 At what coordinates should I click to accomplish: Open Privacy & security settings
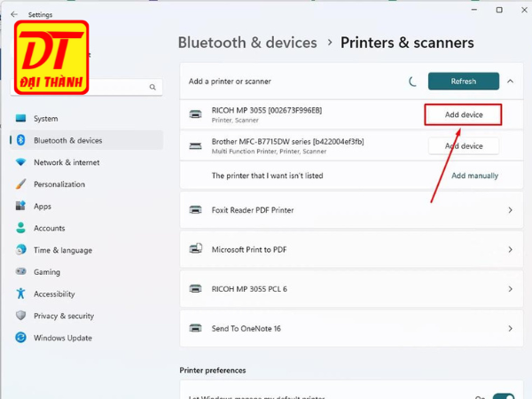[87, 316]
